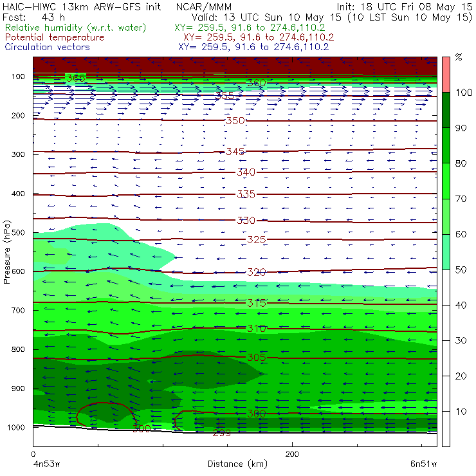Click the 340 isentrope label

[246, 172]
